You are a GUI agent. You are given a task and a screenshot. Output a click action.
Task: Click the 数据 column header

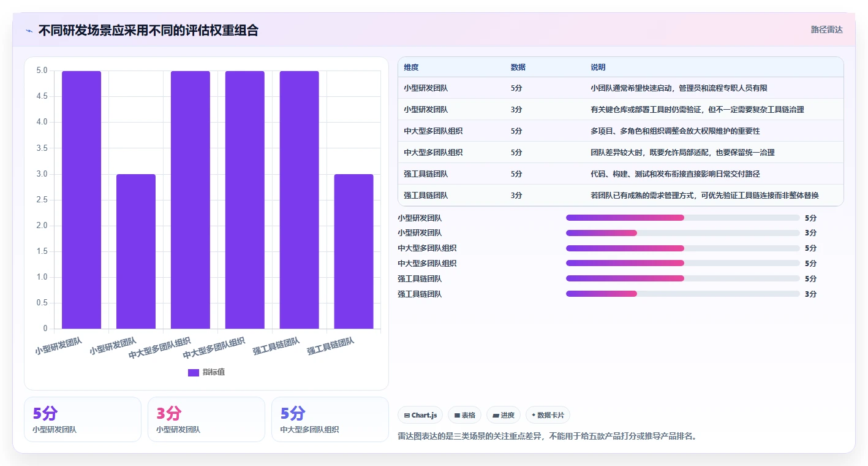coord(518,67)
